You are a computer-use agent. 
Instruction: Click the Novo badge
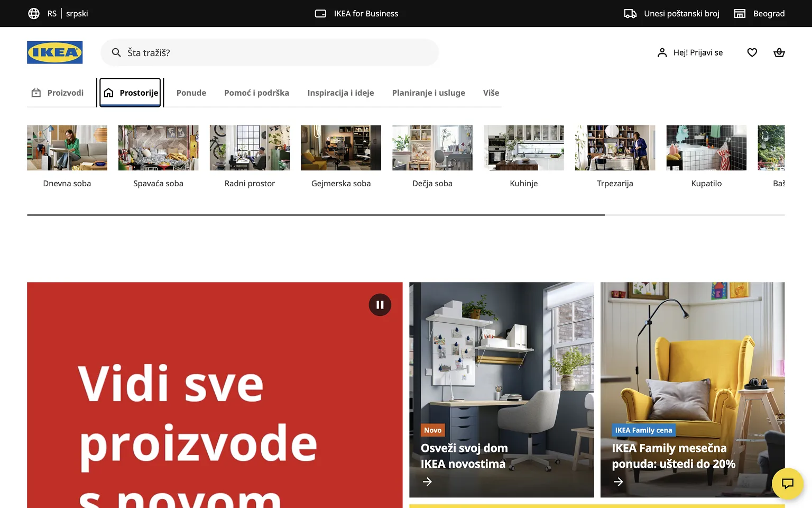point(432,430)
